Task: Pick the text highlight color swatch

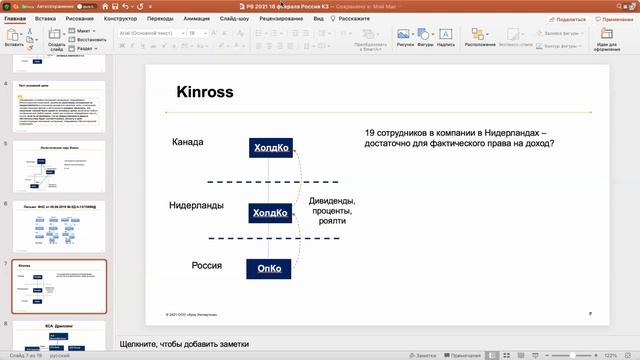Action: point(221,46)
